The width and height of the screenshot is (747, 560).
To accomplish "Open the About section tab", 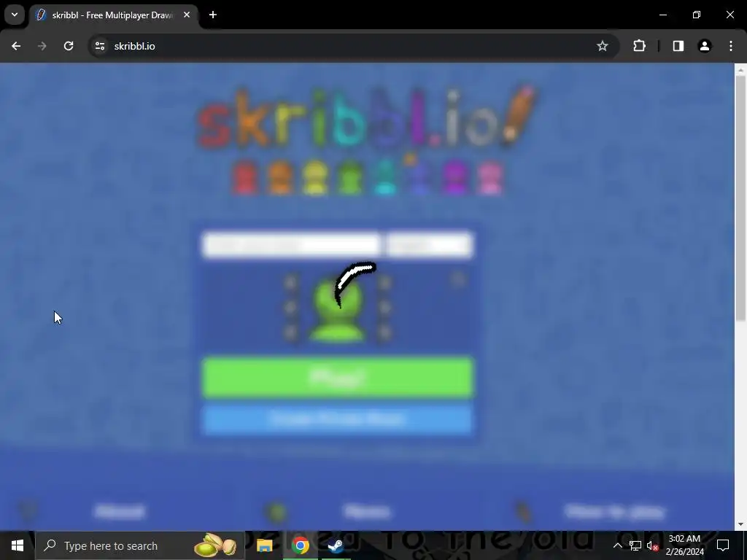I will [120, 512].
